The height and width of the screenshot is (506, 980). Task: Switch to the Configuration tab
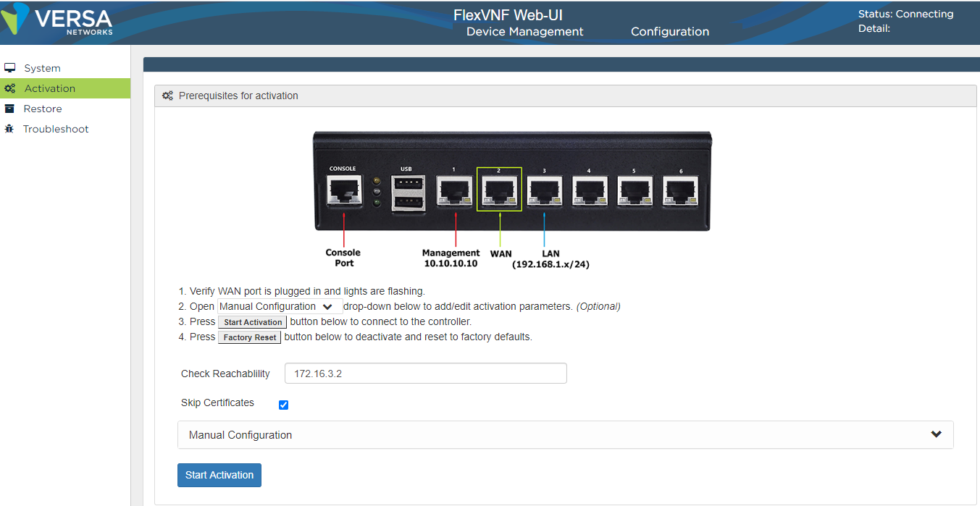point(670,32)
